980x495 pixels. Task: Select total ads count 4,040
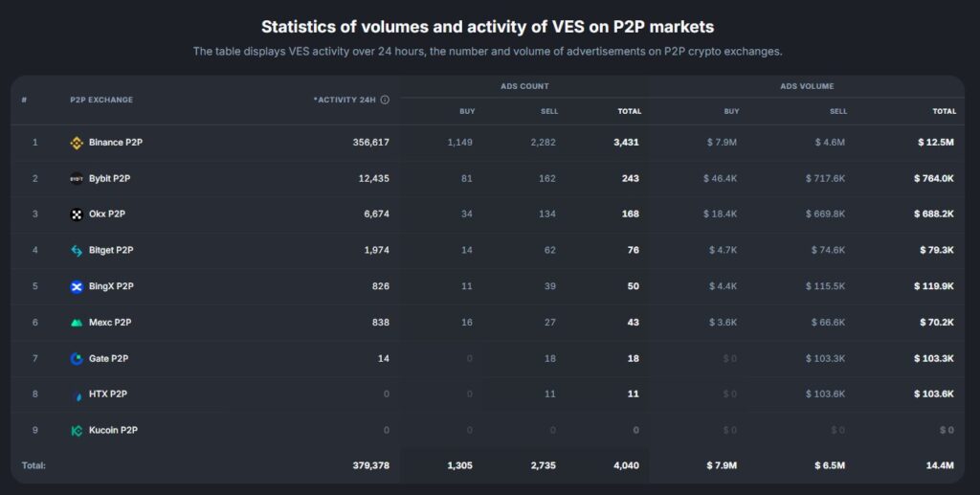pos(626,465)
